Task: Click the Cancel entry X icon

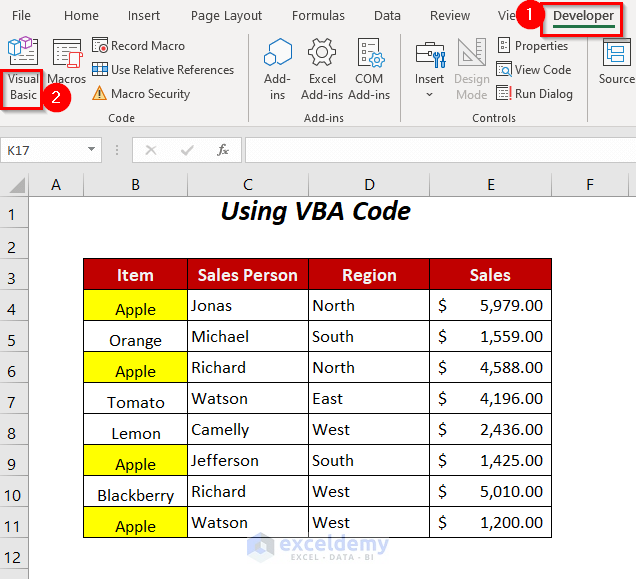Action: tap(150, 150)
